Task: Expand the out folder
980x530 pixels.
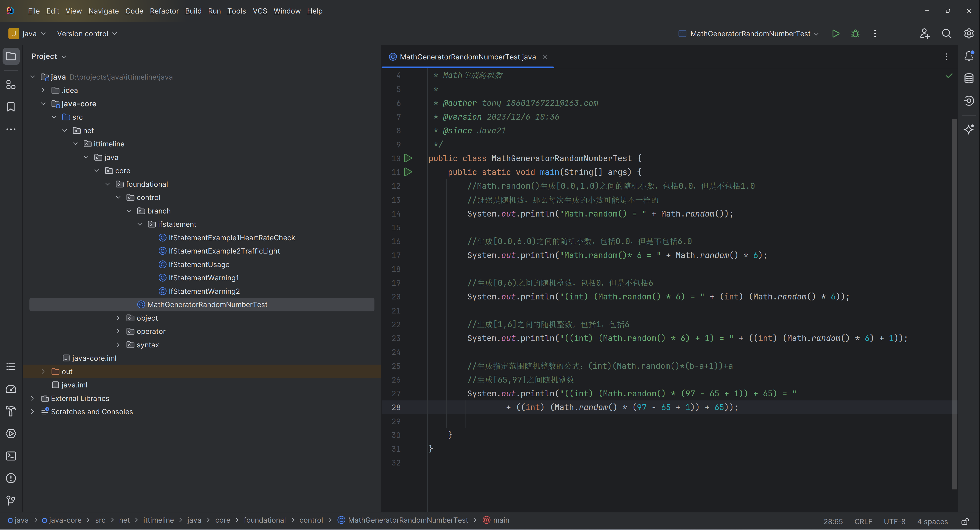Action: [43, 371]
